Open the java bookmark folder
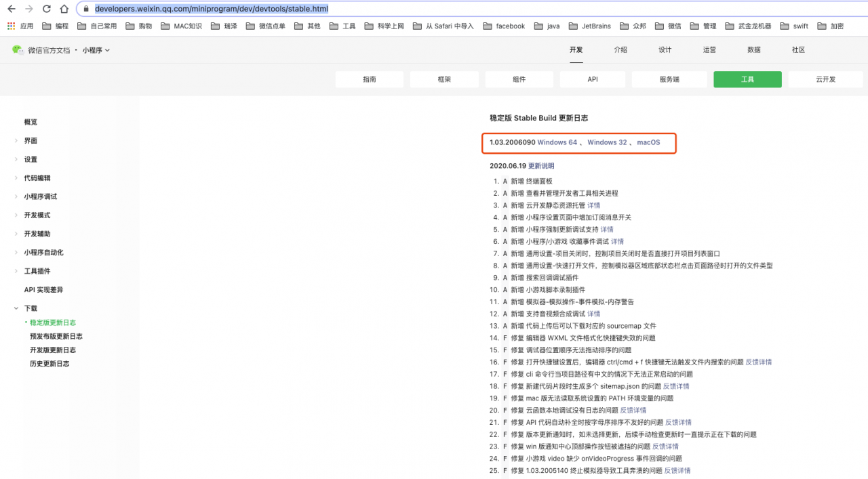 547,26
